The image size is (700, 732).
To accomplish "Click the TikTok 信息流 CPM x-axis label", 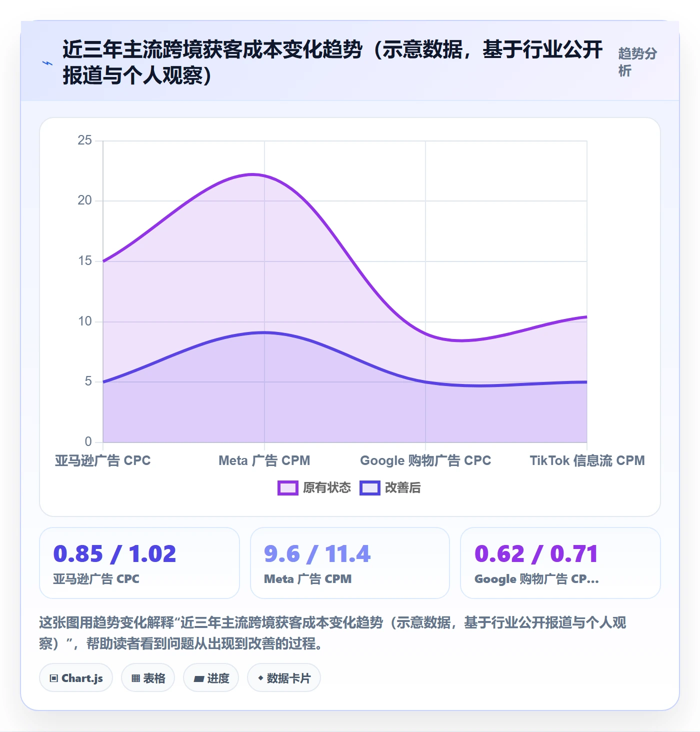I will point(587,460).
